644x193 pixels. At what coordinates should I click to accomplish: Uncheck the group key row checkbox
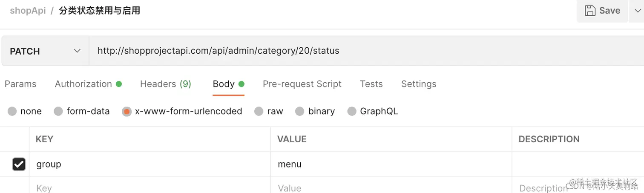pyautogui.click(x=19, y=164)
